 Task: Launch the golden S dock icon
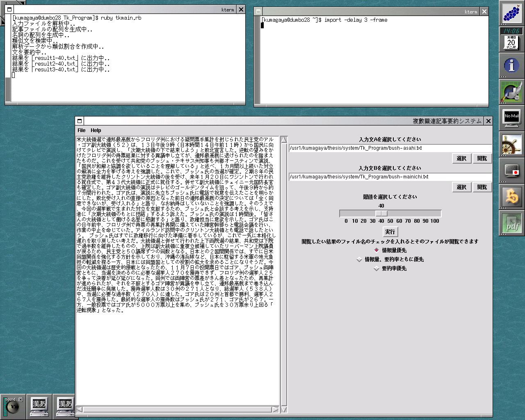coord(511,196)
